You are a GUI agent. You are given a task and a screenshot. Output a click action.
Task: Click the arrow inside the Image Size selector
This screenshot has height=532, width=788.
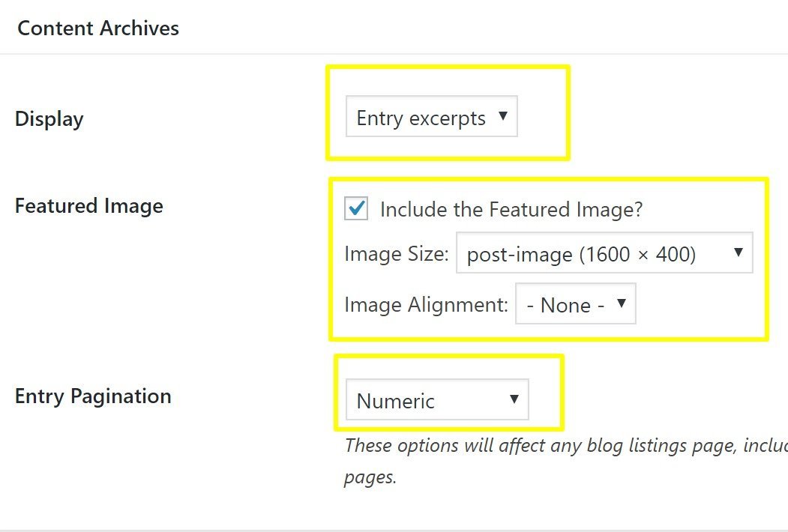pos(738,253)
